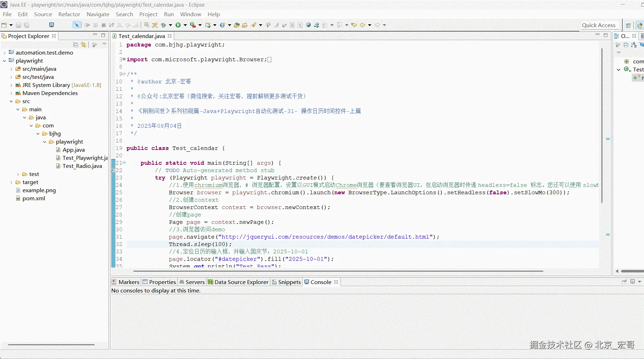Viewport: 644px width, 359px height.
Task: Expand the Maven Dependencies node
Action: click(x=11, y=93)
